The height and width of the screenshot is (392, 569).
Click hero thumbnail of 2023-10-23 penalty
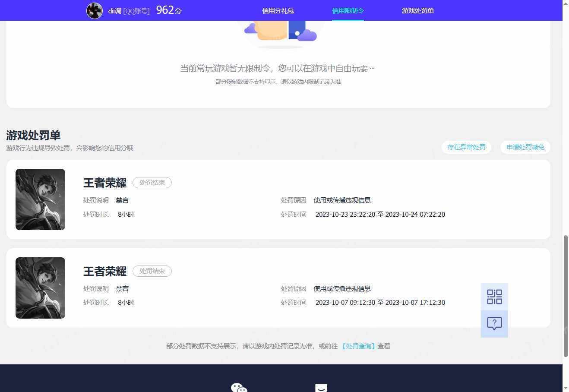click(x=40, y=199)
